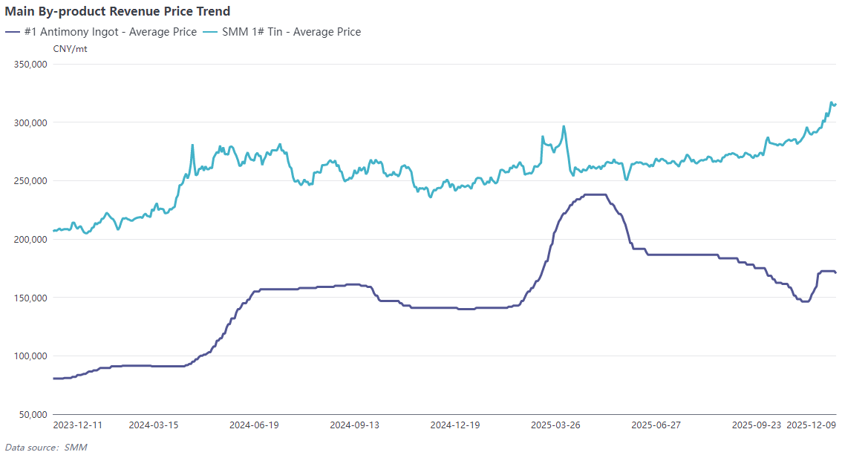This screenshot has height=455, width=868.
Task: Select the 2024-12-19 date on the x-axis
Action: tap(455, 425)
